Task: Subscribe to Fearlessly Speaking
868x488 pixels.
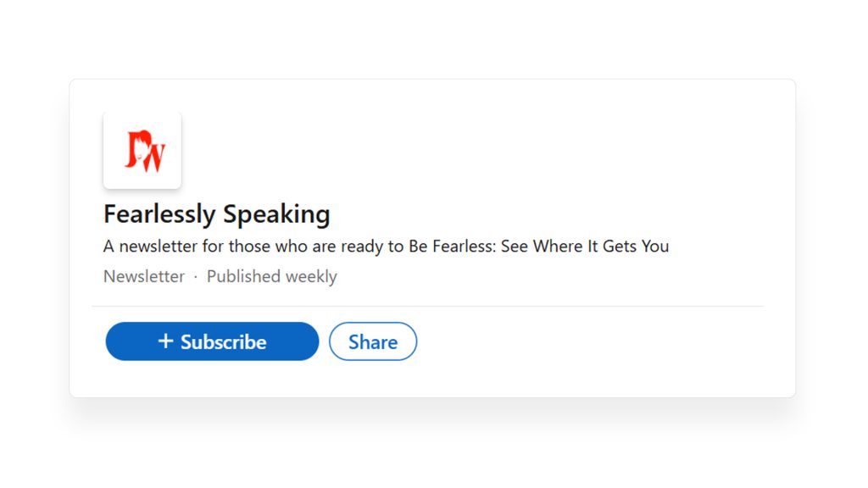Action: pyautogui.click(x=212, y=341)
